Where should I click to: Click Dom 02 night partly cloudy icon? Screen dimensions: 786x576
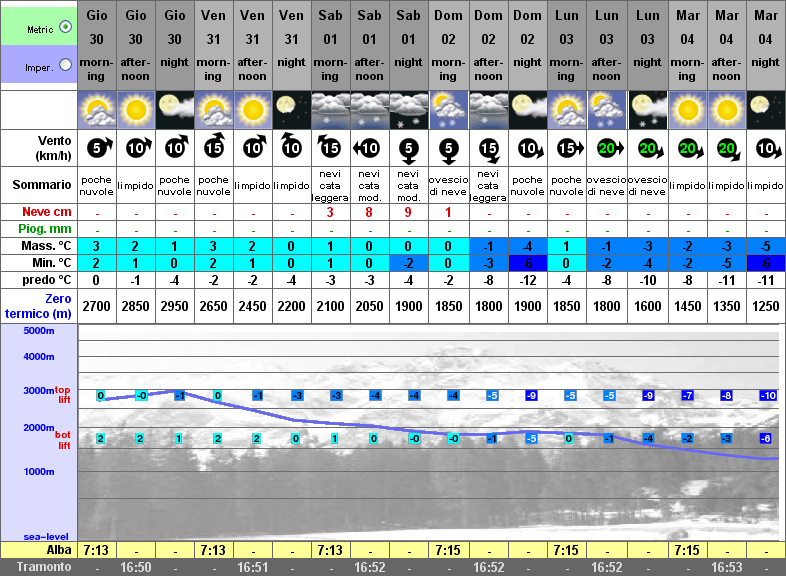(x=528, y=110)
